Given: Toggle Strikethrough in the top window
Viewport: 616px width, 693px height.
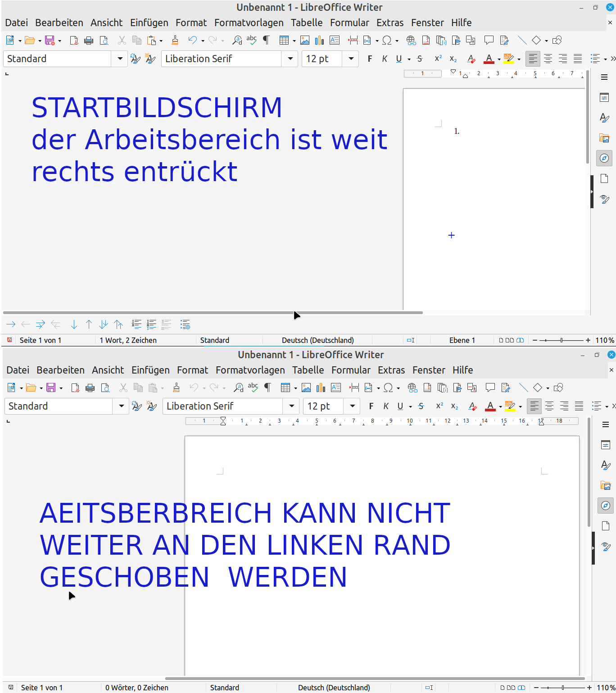Looking at the screenshot, I should click(x=420, y=59).
